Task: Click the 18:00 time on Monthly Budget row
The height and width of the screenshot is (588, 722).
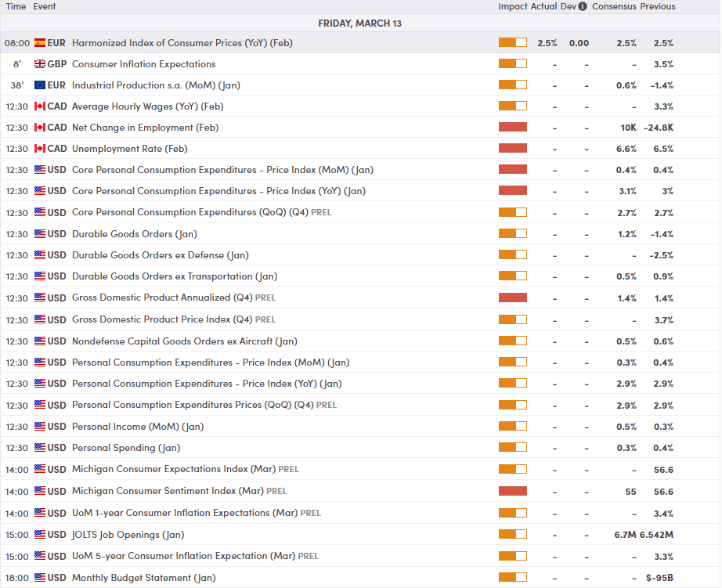Action: click(x=17, y=577)
